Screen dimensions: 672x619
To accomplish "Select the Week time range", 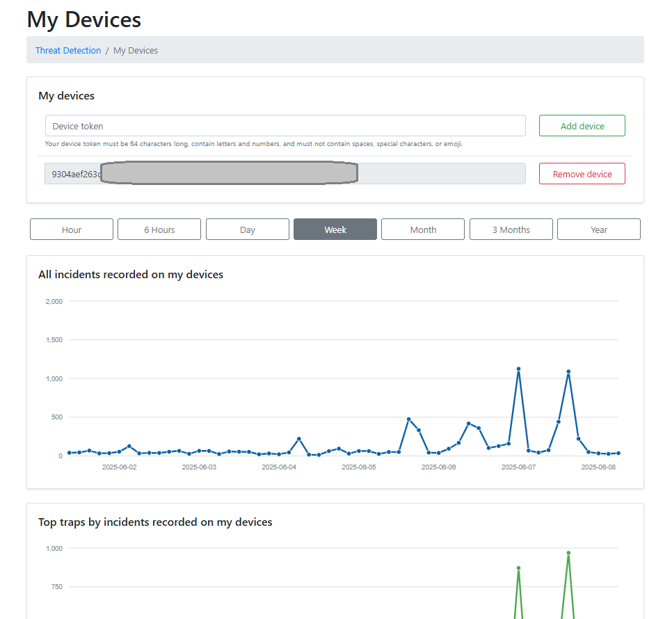I will pos(335,230).
